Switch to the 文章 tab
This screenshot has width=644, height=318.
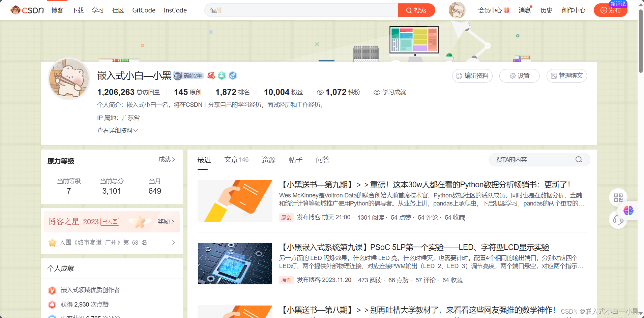pyautogui.click(x=236, y=160)
